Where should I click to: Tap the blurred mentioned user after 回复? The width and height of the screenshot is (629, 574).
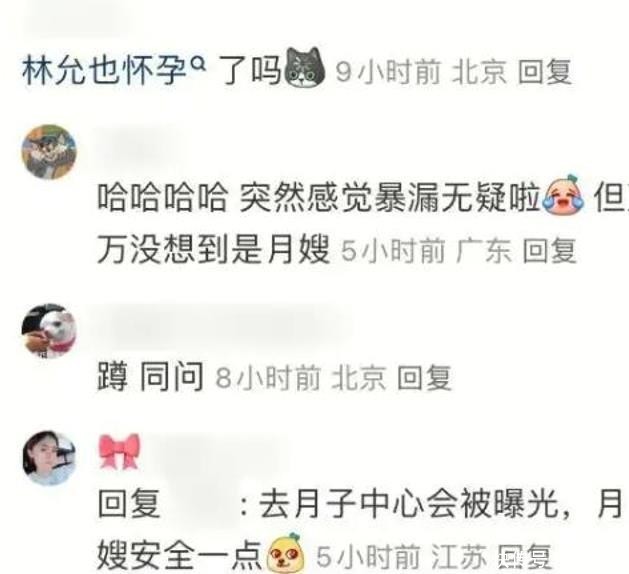coord(201,503)
